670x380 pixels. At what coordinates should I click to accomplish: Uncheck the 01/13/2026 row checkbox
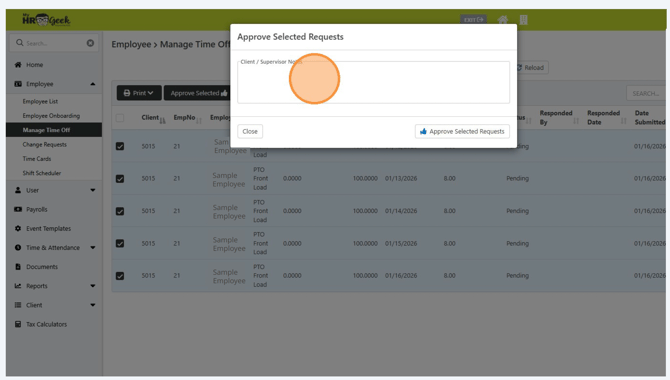point(120,179)
